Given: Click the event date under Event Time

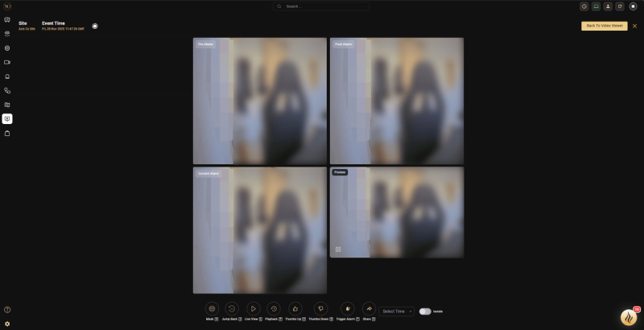Looking at the screenshot, I should tap(64, 29).
